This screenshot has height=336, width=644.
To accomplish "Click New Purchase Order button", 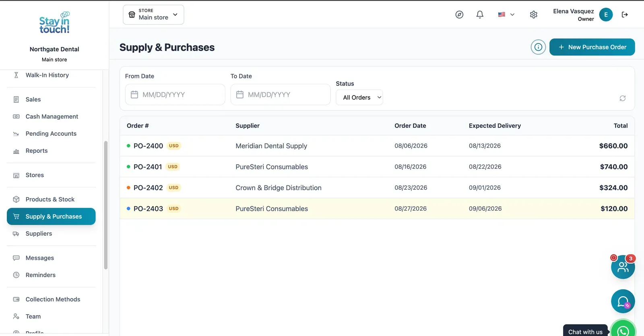I will tap(592, 47).
